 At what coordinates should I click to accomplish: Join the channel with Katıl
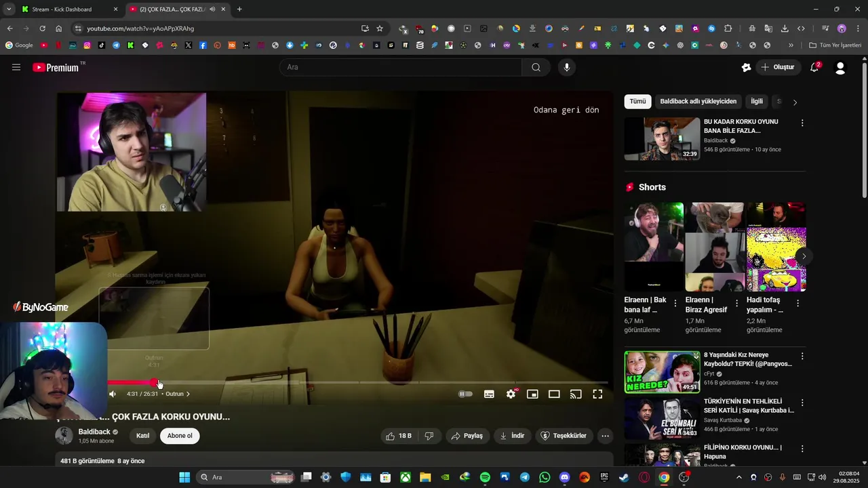pyautogui.click(x=142, y=436)
